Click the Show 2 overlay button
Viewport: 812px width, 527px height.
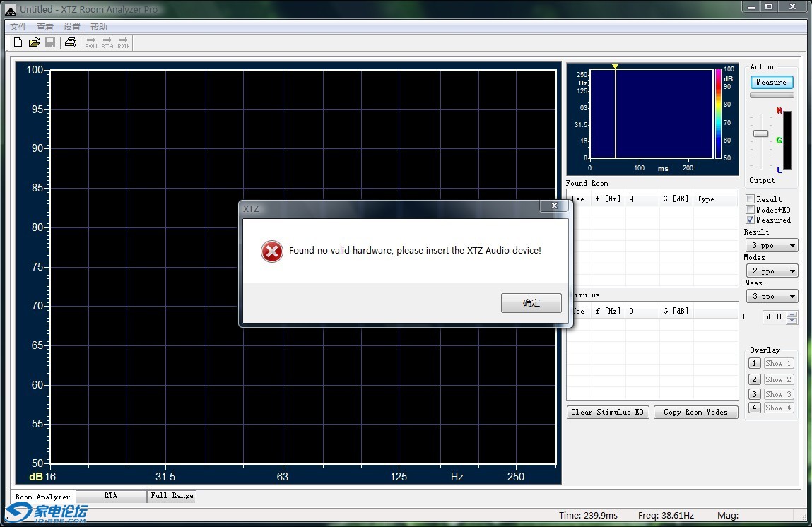tap(778, 379)
